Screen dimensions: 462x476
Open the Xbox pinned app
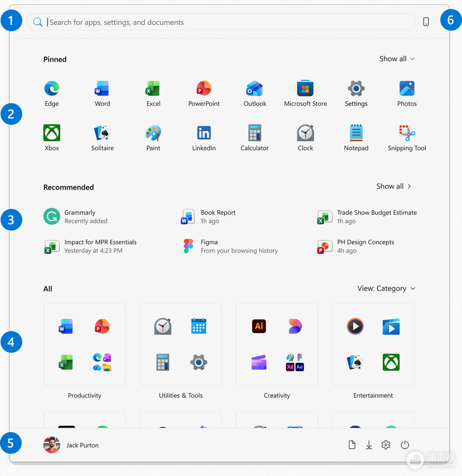(52, 138)
